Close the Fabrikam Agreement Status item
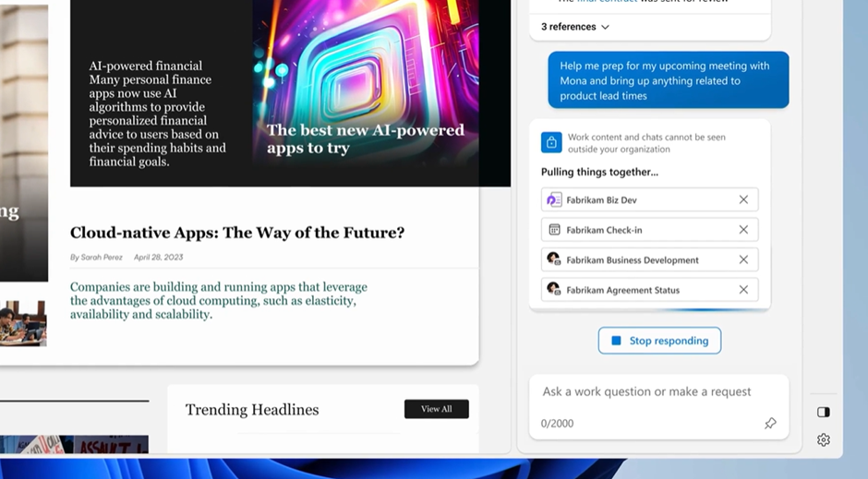 (743, 290)
